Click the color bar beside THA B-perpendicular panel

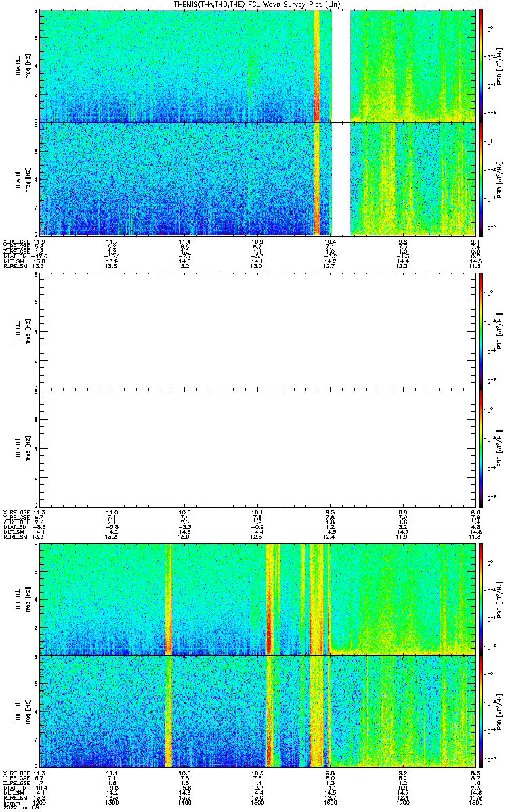(x=481, y=65)
